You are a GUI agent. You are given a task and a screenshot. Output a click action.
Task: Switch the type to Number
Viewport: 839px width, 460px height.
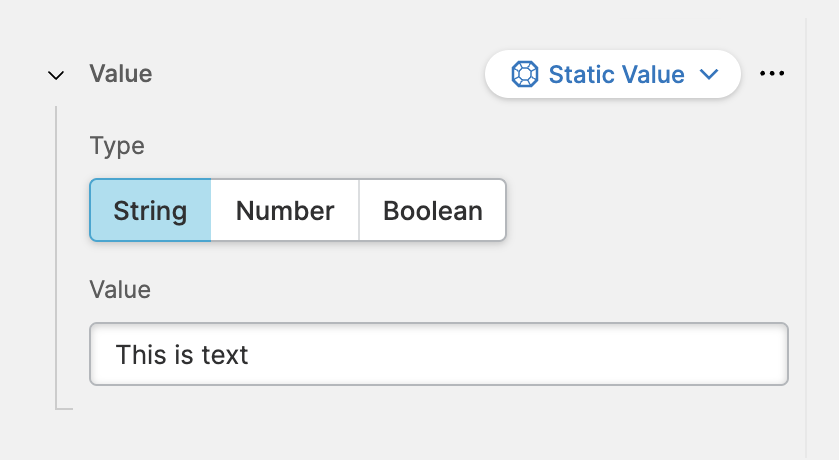pos(285,211)
